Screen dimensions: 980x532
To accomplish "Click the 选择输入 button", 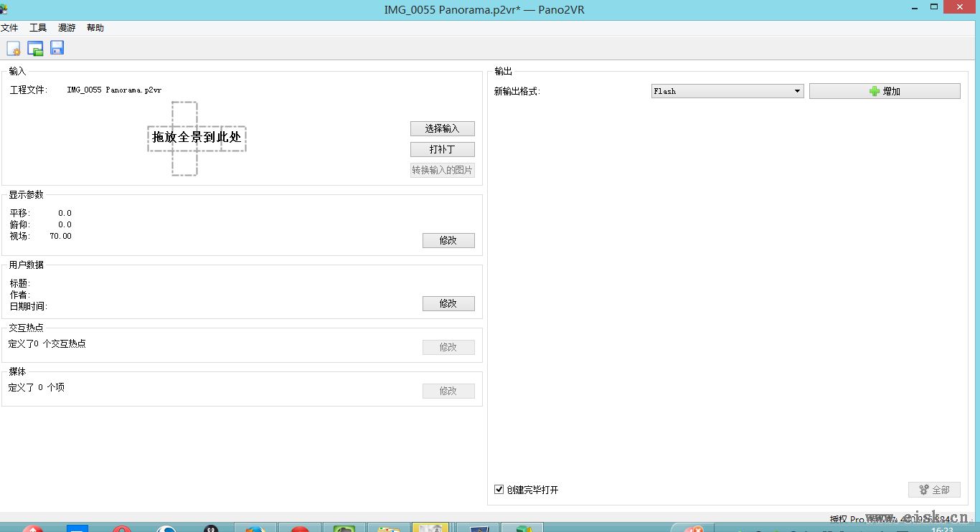I will click(x=442, y=128).
